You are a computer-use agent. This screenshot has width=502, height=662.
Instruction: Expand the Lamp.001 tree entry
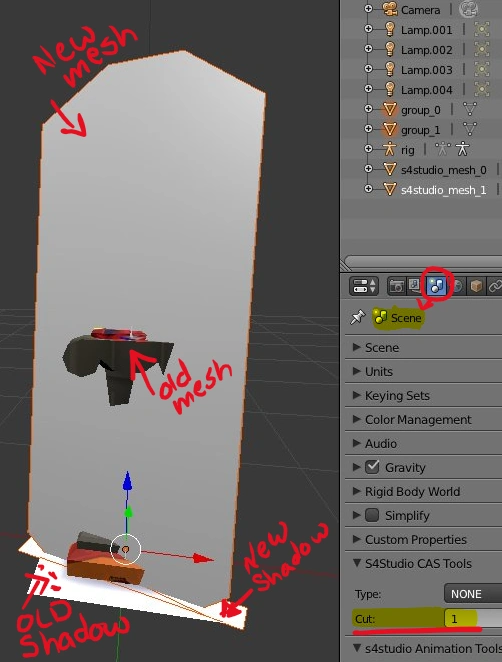tap(368, 29)
